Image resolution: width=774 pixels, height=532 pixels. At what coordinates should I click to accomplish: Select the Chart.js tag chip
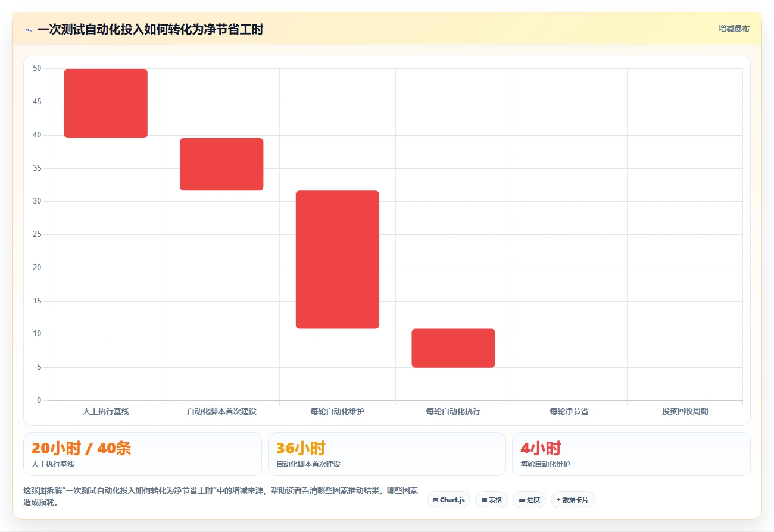coord(448,500)
